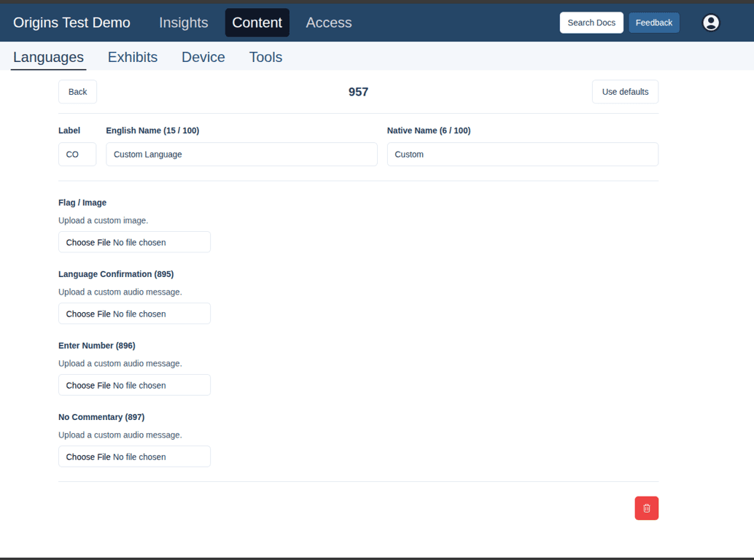Click the Language Confirmation (895) heading
754x560 pixels.
pos(116,274)
